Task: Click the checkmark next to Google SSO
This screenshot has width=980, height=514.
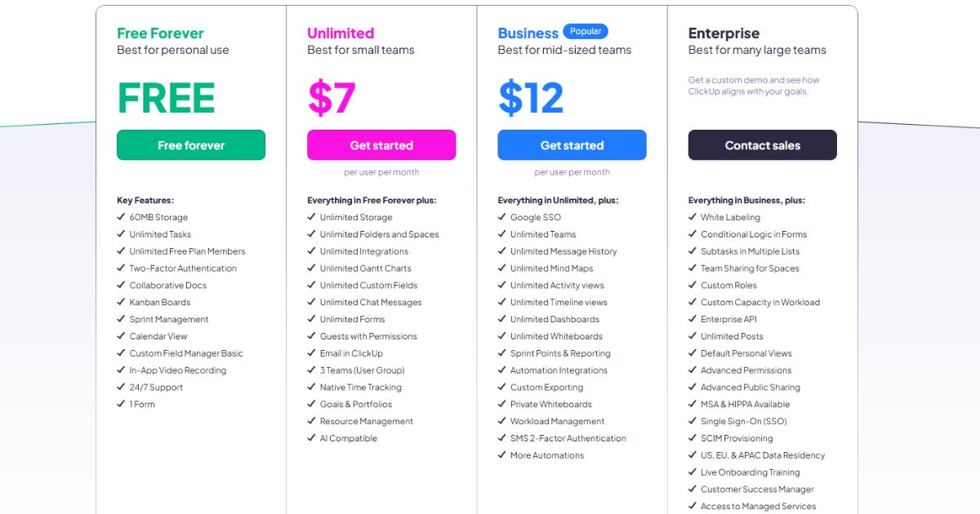Action: pos(501,217)
